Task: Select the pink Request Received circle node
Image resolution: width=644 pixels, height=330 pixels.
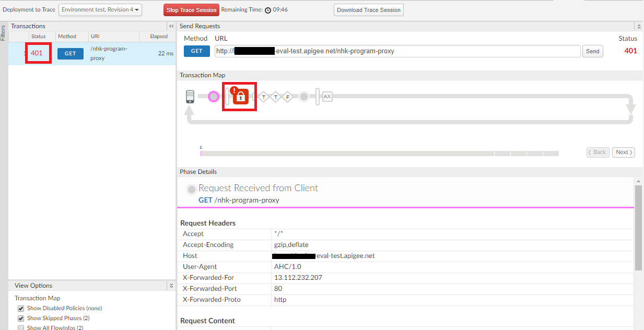Action: (214, 97)
